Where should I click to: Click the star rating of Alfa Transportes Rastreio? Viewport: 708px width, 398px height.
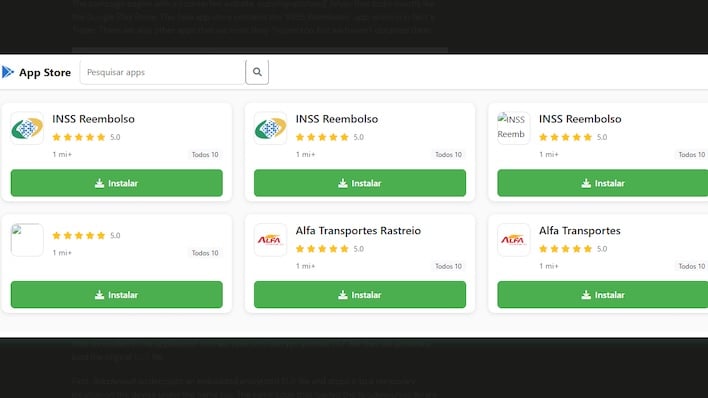(x=322, y=248)
